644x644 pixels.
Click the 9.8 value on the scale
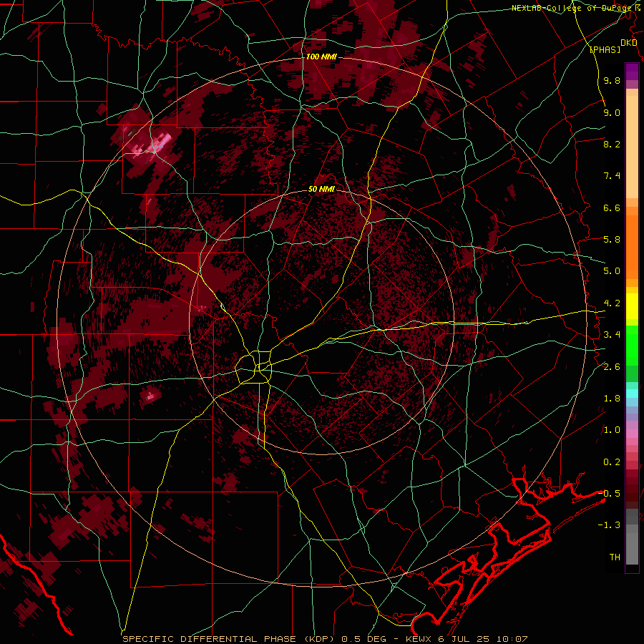point(612,80)
